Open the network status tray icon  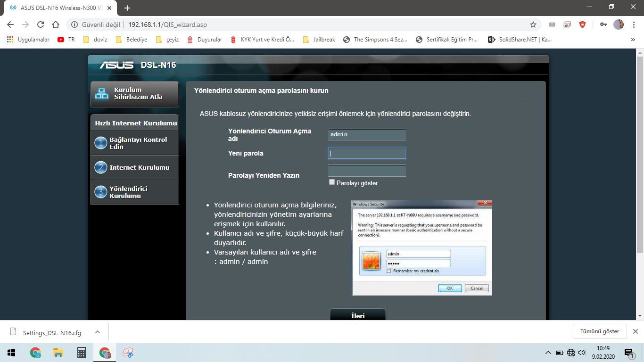click(x=571, y=353)
